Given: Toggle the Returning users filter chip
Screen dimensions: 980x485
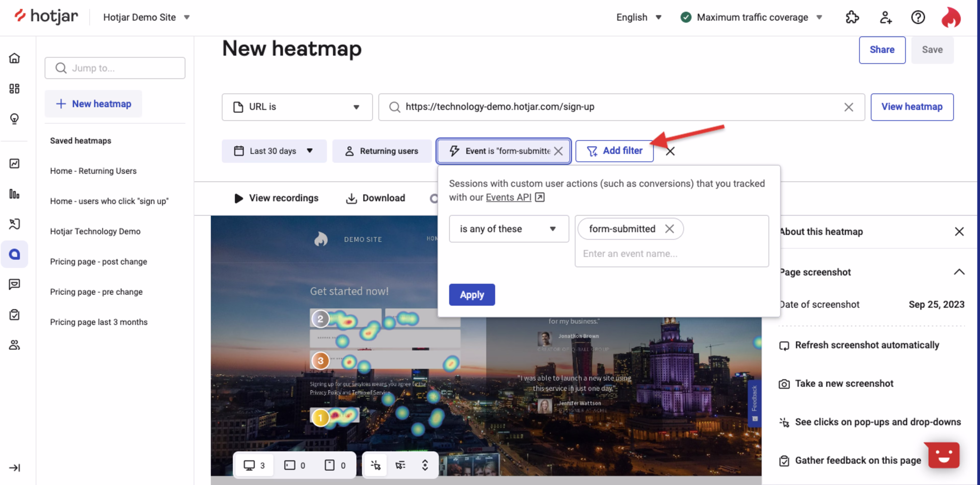Looking at the screenshot, I should point(382,151).
